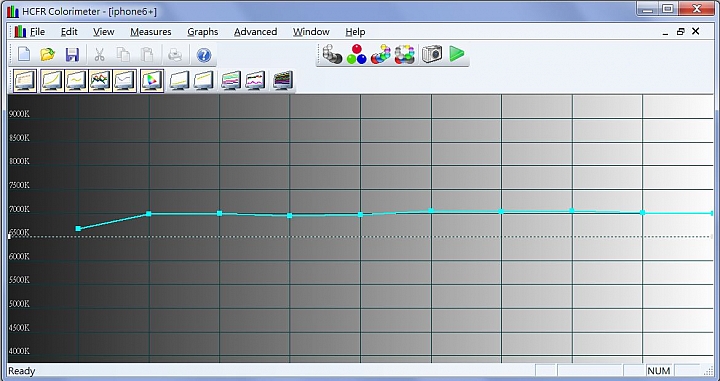Measure primaries and secondaries with the multi-sphere icon
This screenshot has width=720, height=381.
point(380,54)
